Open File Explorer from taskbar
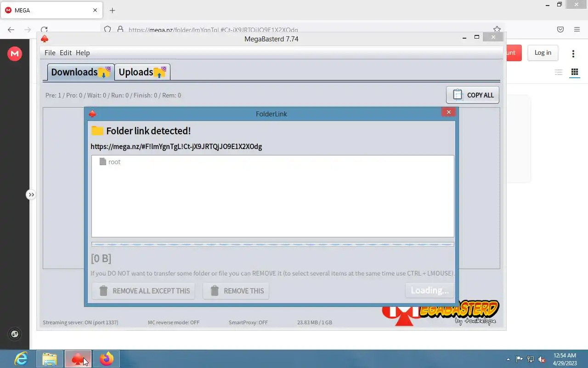The image size is (588, 368). click(50, 359)
